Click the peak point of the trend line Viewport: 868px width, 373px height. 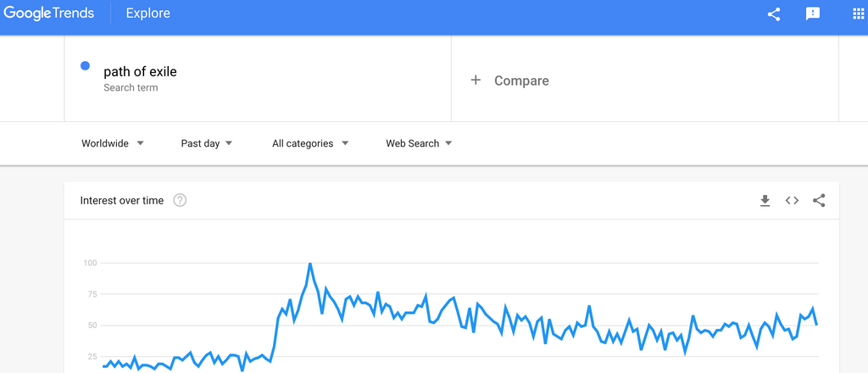coord(309,264)
